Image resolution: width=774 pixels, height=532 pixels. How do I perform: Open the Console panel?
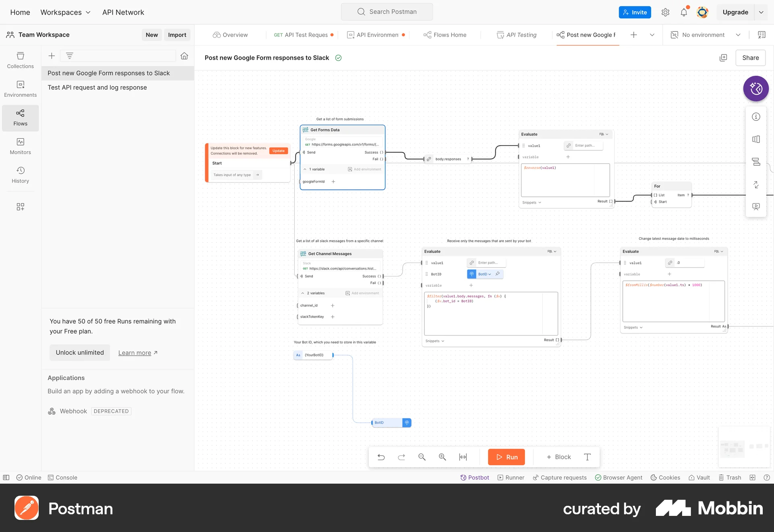pyautogui.click(x=62, y=478)
